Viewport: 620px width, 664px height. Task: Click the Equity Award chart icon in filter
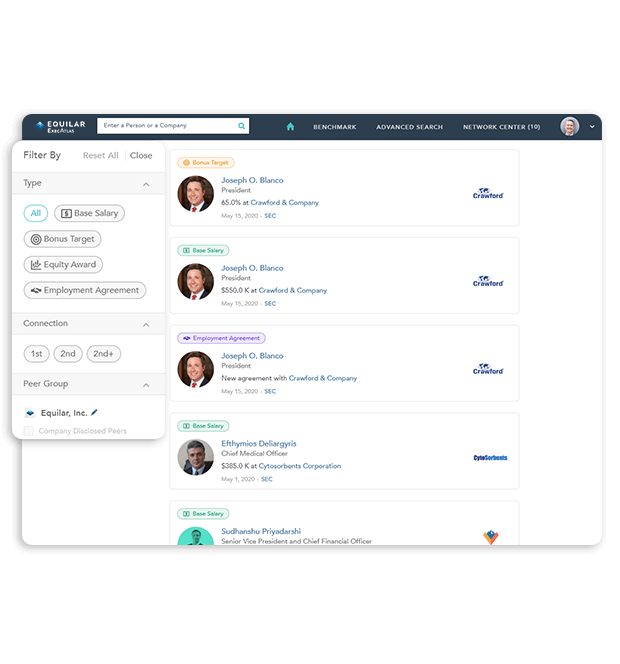click(x=36, y=265)
